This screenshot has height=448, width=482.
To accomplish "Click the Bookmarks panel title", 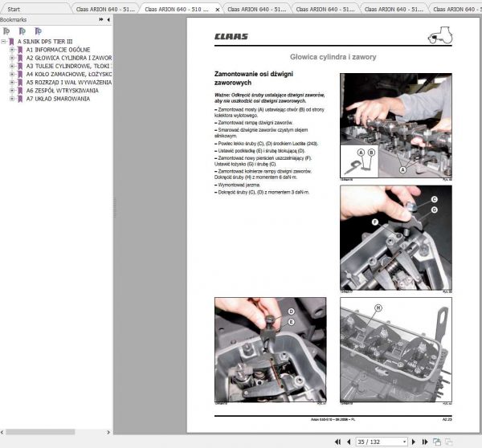I will 13,19.
